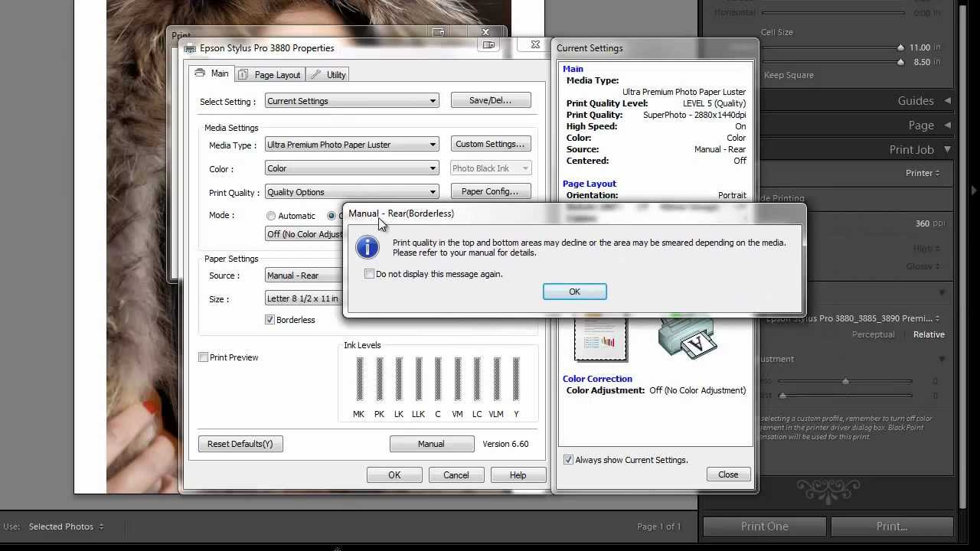
Task: Open the Use: Selected Photos dropdown
Action: click(x=66, y=527)
